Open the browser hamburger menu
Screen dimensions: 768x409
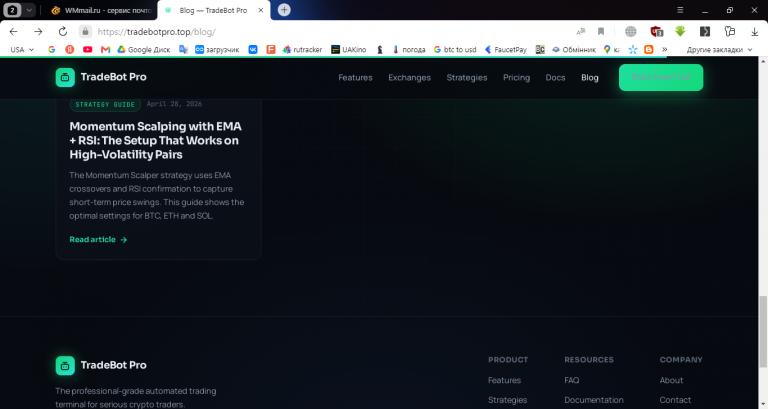[680, 10]
